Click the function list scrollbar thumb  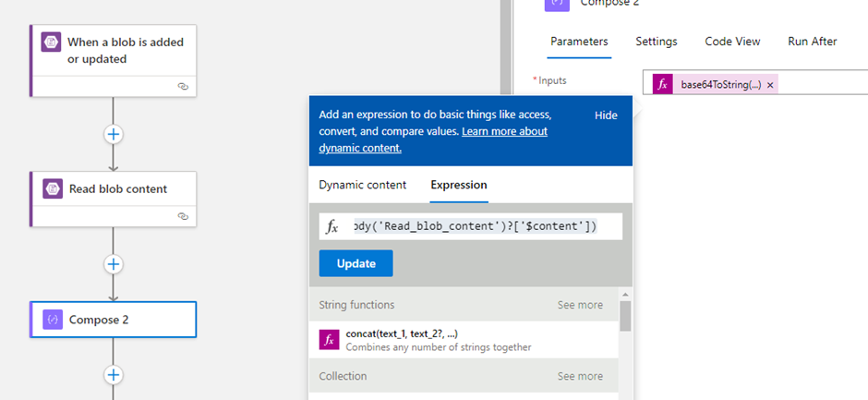click(x=625, y=316)
